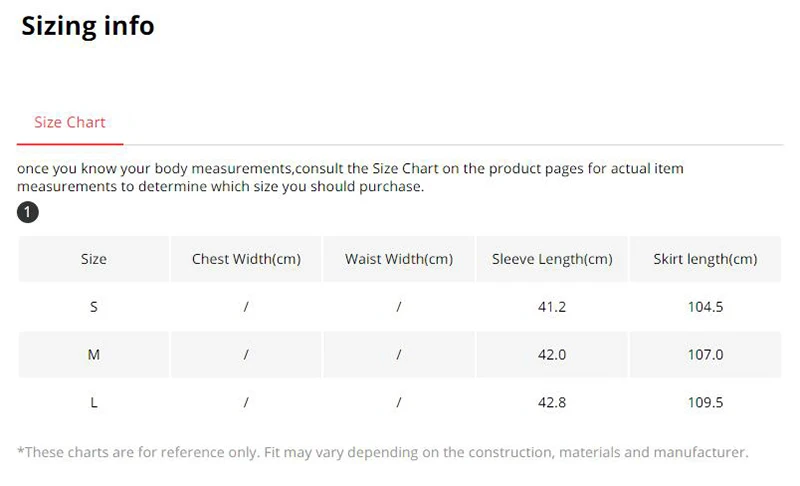
Task: Open the Size Chart tab
Action: pyautogui.click(x=70, y=122)
